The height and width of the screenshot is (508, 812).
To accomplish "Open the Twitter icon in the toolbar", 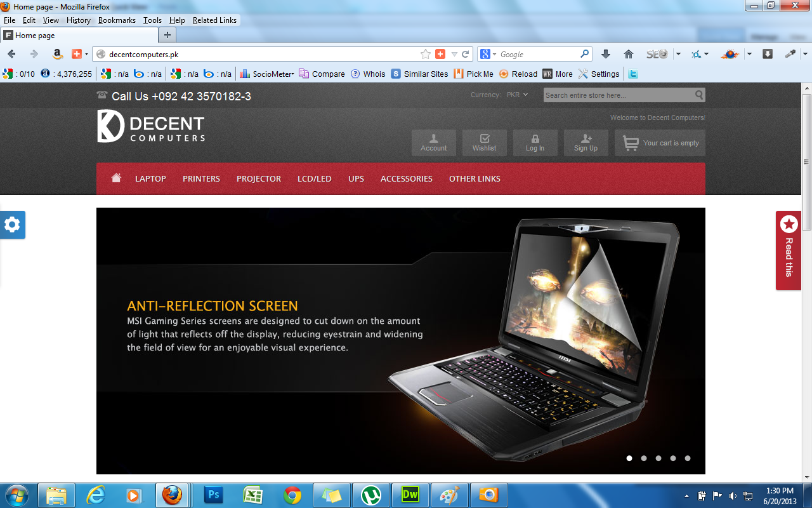I will (633, 74).
